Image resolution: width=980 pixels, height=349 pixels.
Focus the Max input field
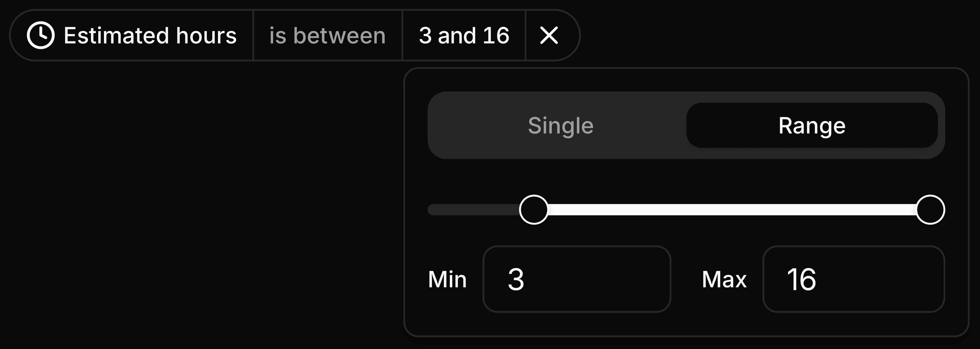click(x=875, y=279)
